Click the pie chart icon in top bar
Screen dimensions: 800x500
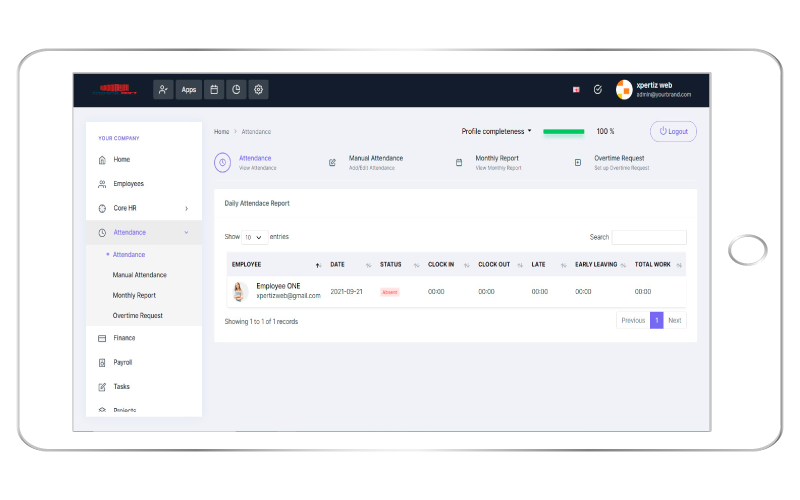(x=236, y=90)
